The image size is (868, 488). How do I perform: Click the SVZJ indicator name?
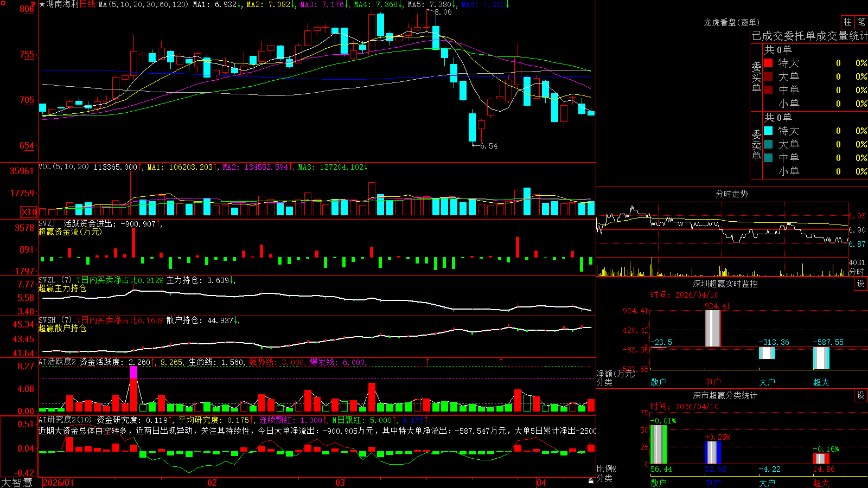[47, 223]
